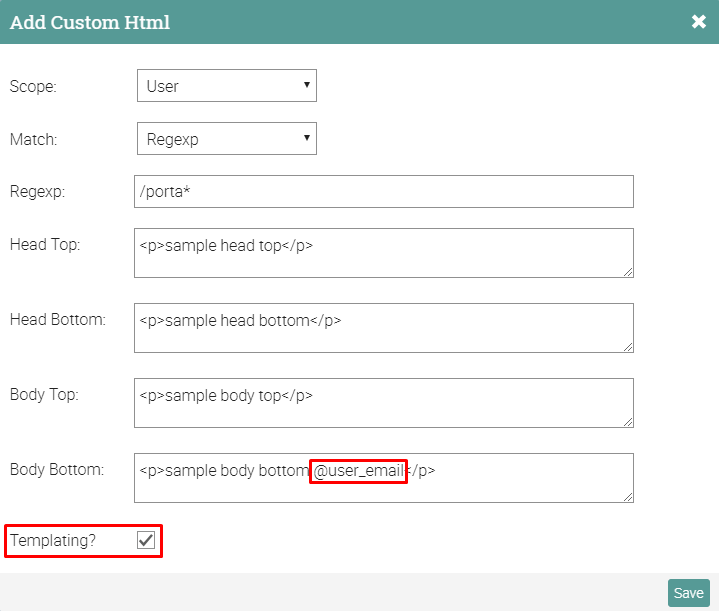Click the Regexp input containing /porta*

click(383, 192)
